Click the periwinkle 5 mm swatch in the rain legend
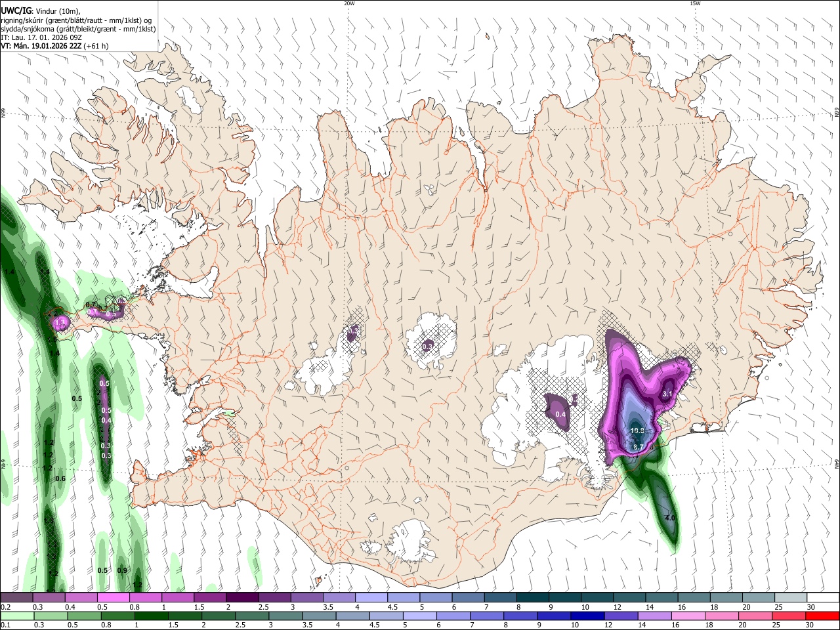840x630 pixels. pyautogui.click(x=420, y=616)
